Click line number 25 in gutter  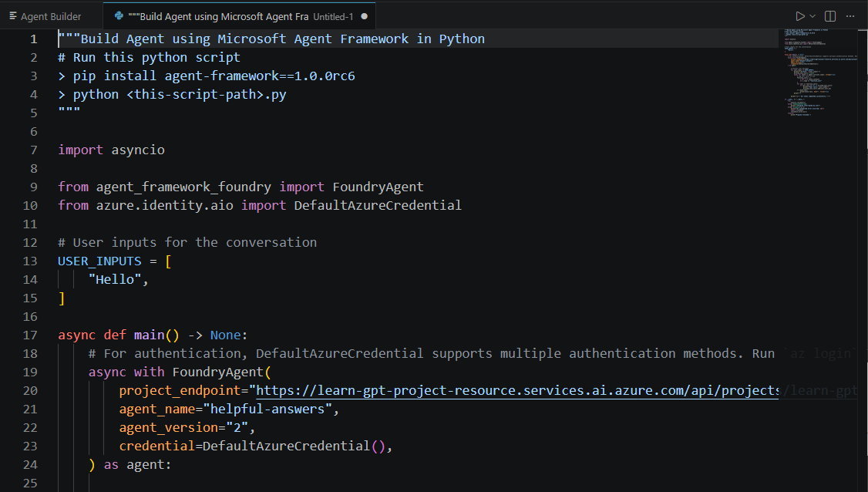pos(30,484)
